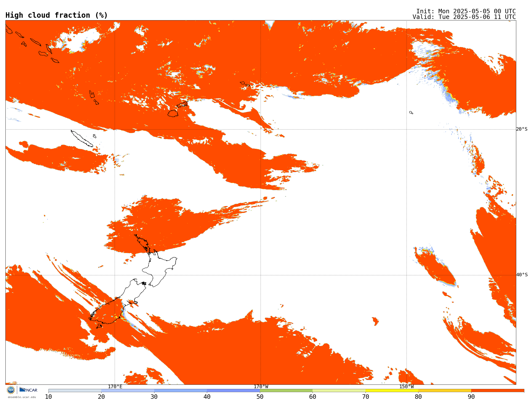Click Fiji's Viti Levu island outline
532x400 pixels.
point(173,113)
